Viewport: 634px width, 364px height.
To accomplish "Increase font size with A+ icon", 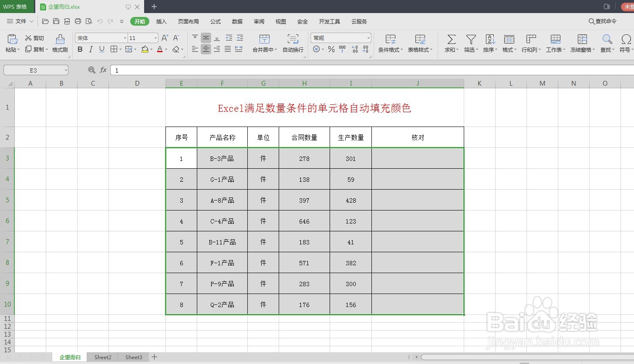I will click(165, 38).
